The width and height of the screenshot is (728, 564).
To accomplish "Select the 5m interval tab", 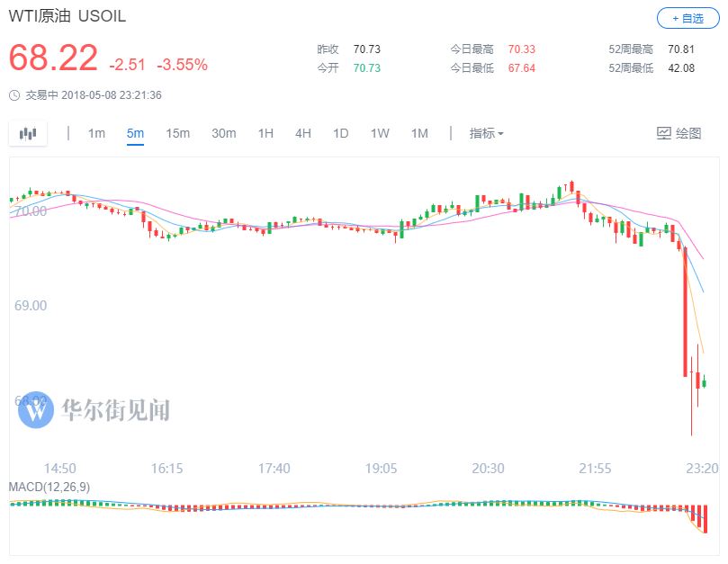I will click(135, 133).
